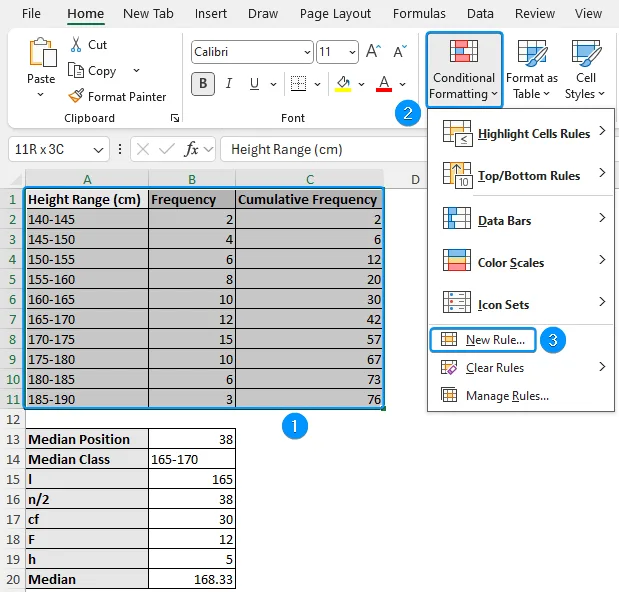Click the Cancel X in formula bar
The height and width of the screenshot is (592, 619).
143,149
